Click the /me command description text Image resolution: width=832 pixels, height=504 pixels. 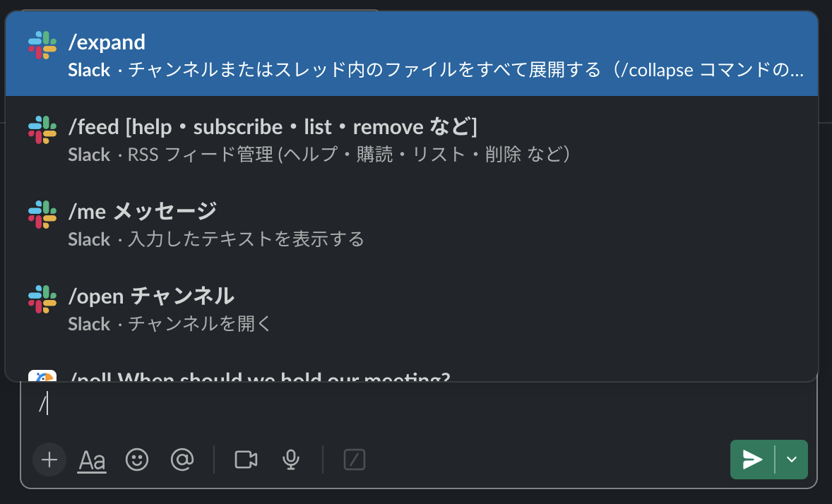click(214, 239)
